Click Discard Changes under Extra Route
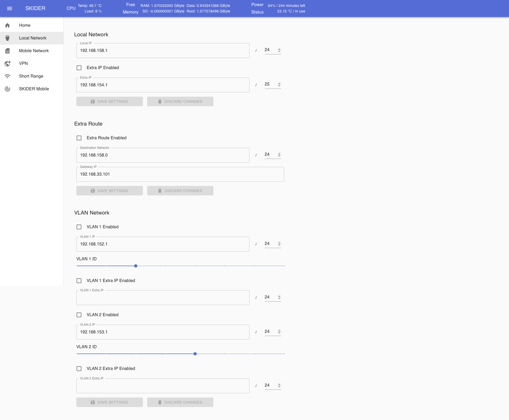Viewport: 509px width, 420px height. (180, 191)
